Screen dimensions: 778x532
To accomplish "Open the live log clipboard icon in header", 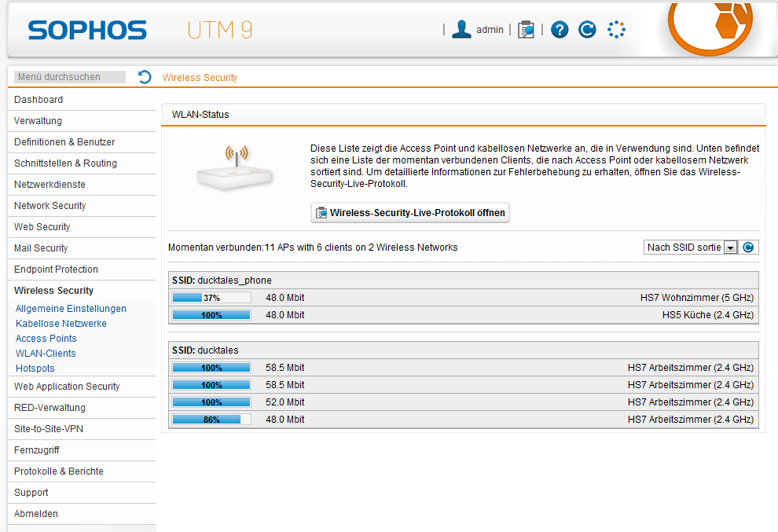I will point(526,30).
